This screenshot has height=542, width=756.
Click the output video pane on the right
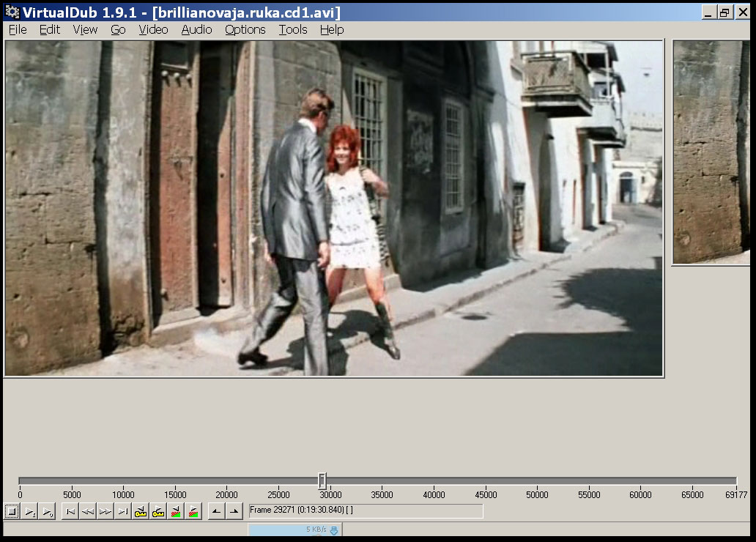click(711, 152)
